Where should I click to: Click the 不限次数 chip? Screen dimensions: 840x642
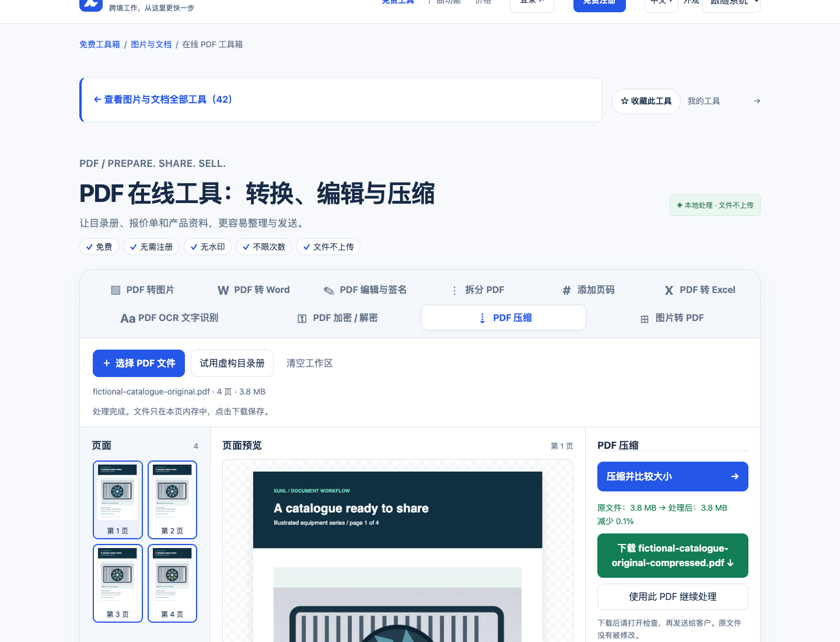tap(264, 247)
